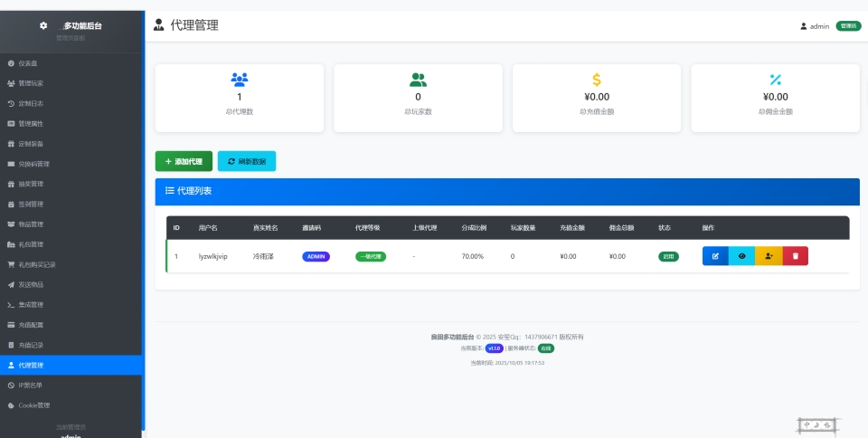Screen dimensions: 868x438
Task: Open 发送物品 in the sidebar
Action: pos(31,284)
